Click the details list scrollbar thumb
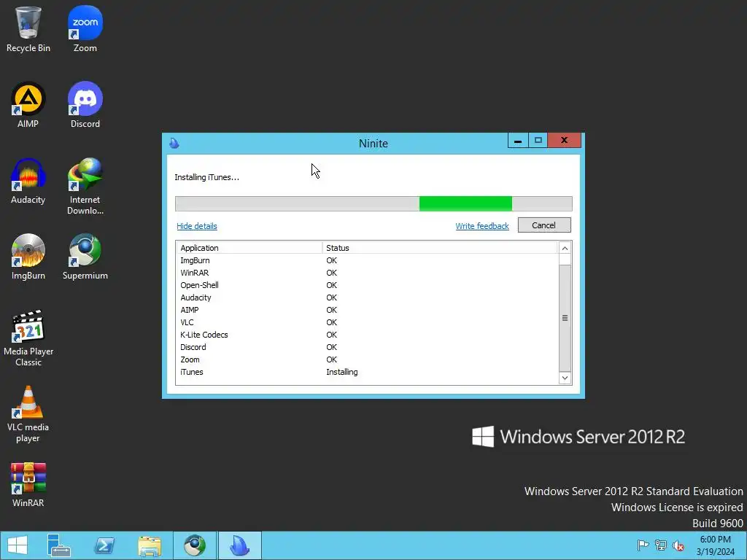The image size is (747, 560). pyautogui.click(x=565, y=318)
